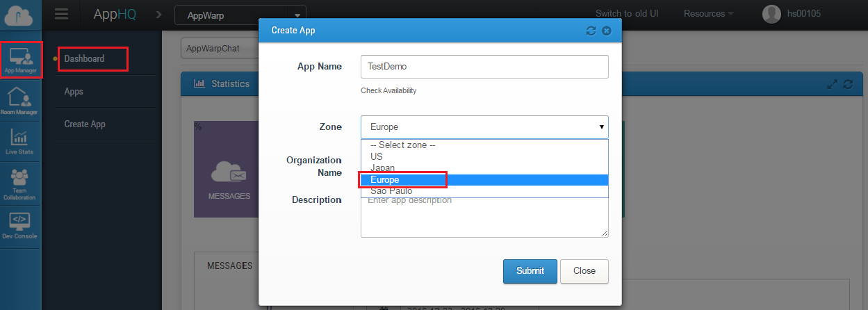Viewport: 868px width, 310px height.
Task: Click the refresh icon in the Create App dialog
Action: (x=591, y=31)
